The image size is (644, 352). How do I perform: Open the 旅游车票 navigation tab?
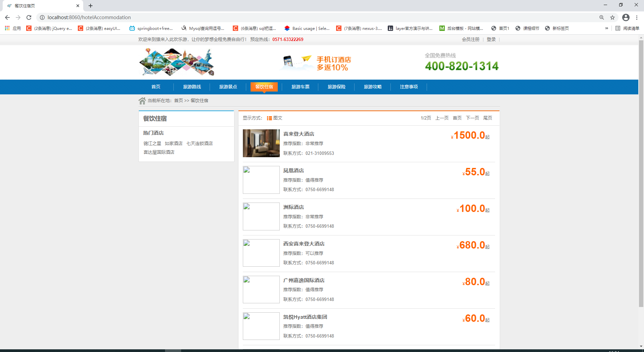(x=301, y=87)
